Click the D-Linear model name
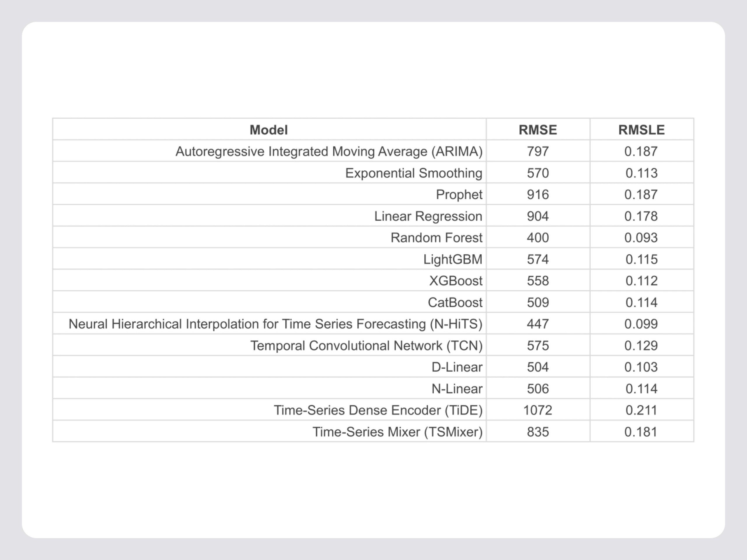This screenshot has height=560, width=747. pyautogui.click(x=457, y=367)
